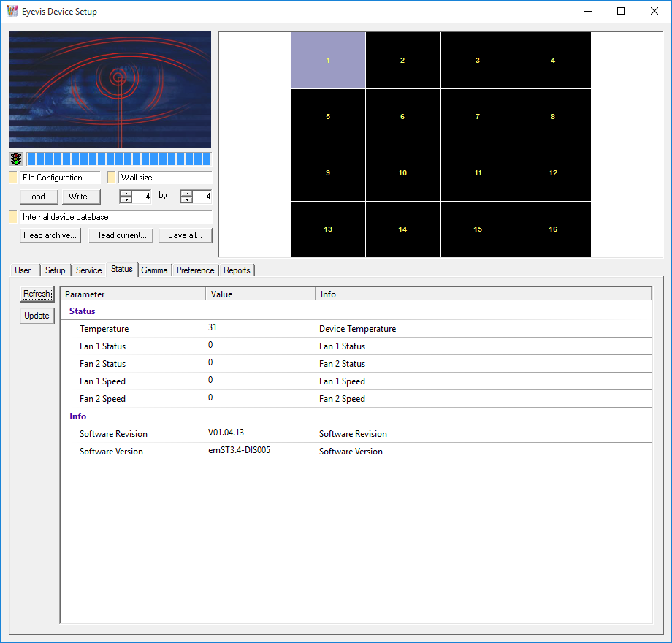The width and height of the screenshot is (672, 643).
Task: Select wall display tile 8
Action: pos(553,117)
